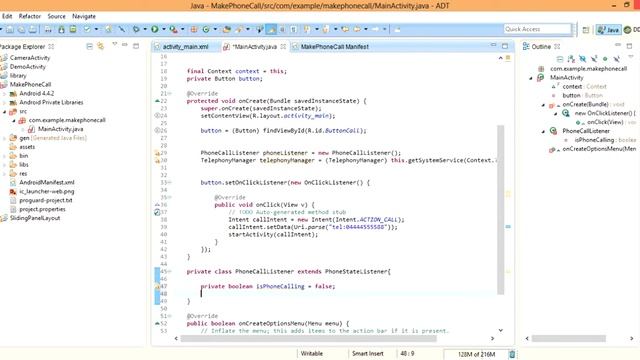This screenshot has width=640, height=360.
Task: Open the Run dropdown arrow beside the green Run button
Action: click(164, 29)
